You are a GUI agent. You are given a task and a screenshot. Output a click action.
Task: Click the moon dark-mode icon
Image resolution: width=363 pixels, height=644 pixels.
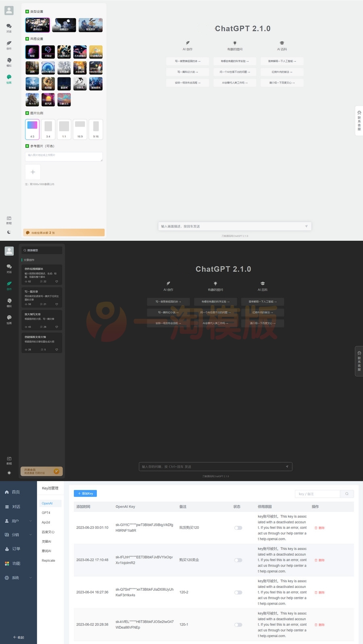pyautogui.click(x=9, y=232)
